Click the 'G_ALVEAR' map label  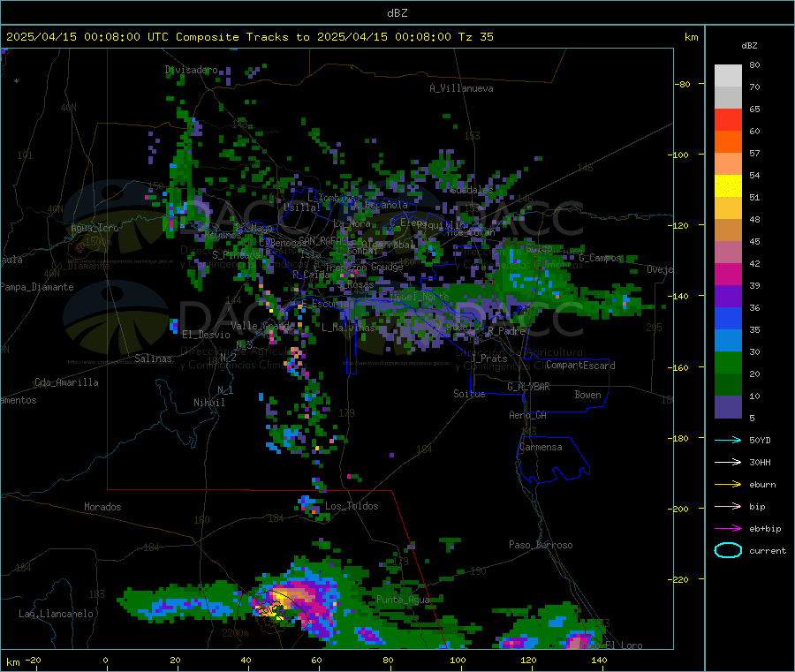point(528,387)
